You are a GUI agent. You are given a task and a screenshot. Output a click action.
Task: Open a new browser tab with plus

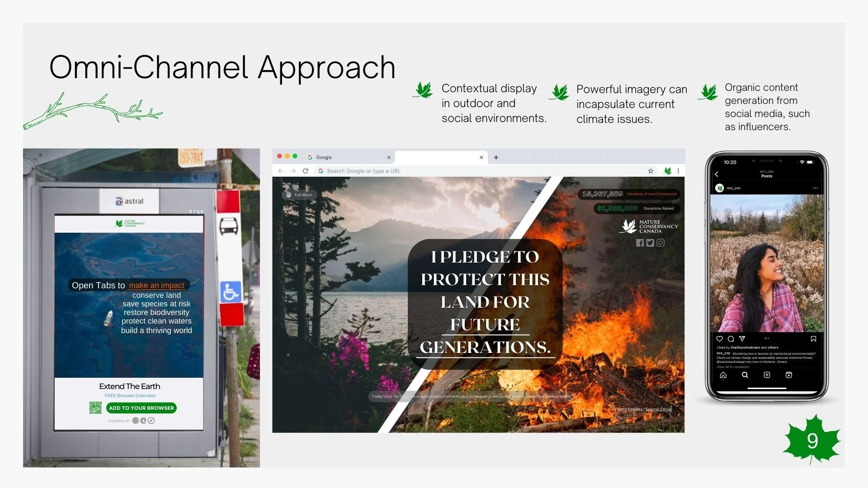click(496, 157)
